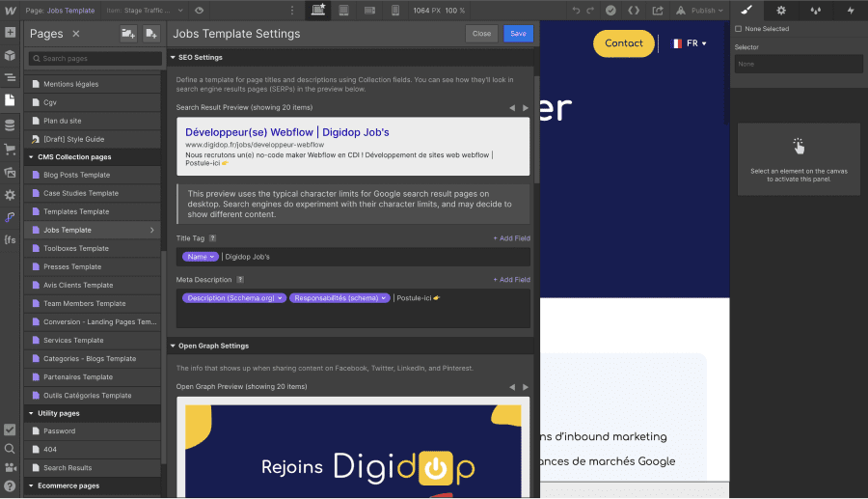Collapse the CMS Collection pages group

coord(31,156)
